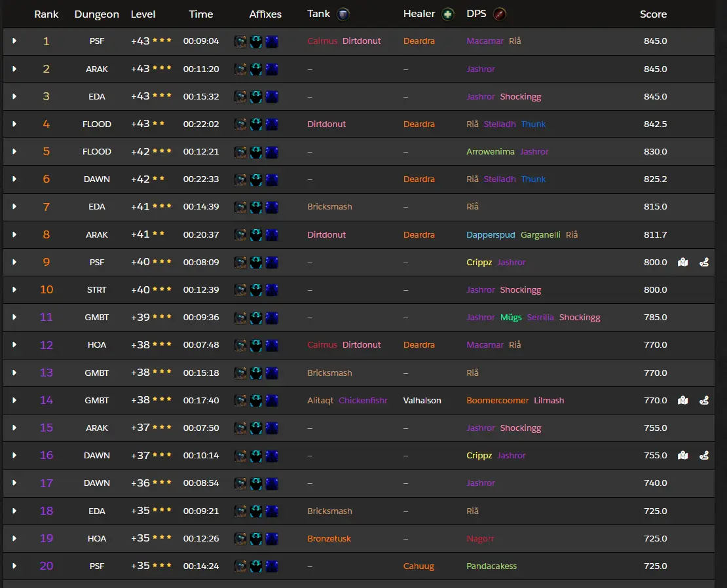Open healer Valhalson's character link
The image size is (727, 588).
click(422, 400)
